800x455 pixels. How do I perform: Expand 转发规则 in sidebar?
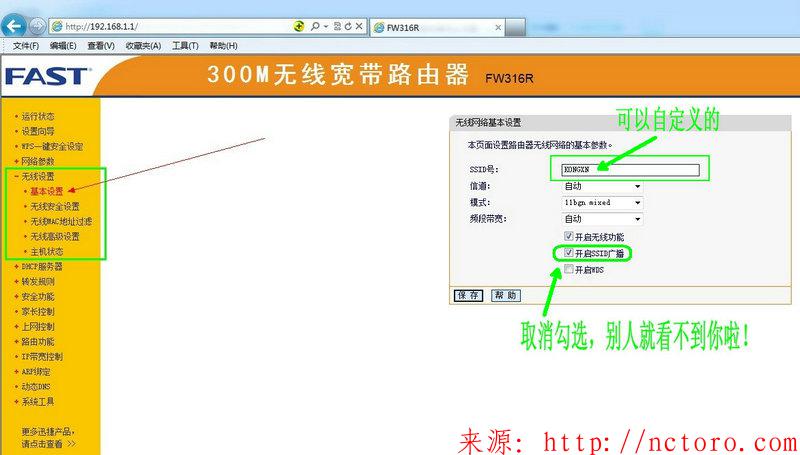tap(38, 282)
